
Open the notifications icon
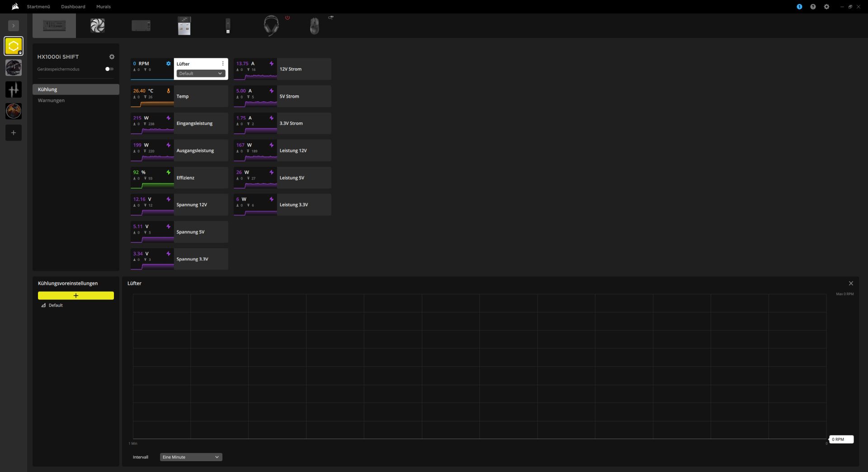click(799, 7)
